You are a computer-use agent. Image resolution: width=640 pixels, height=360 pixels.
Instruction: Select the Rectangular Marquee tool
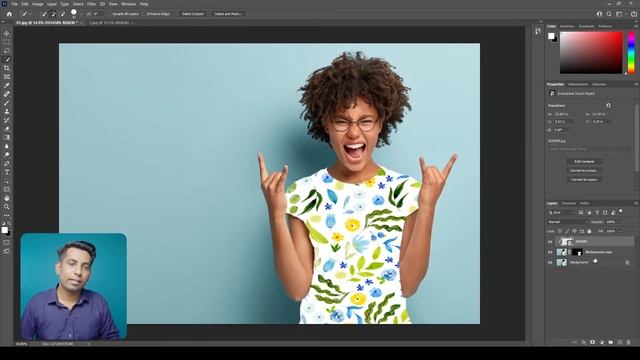point(7,42)
